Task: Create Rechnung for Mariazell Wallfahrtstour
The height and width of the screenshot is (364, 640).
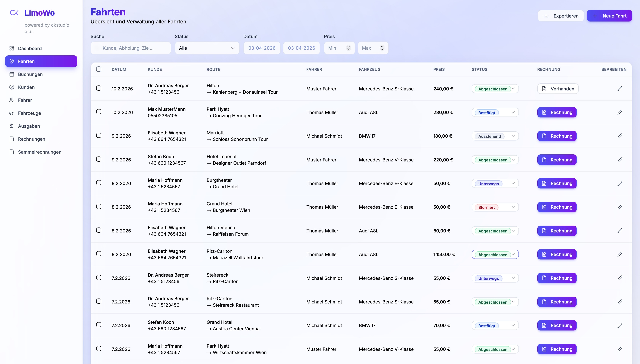Action: (x=557, y=254)
